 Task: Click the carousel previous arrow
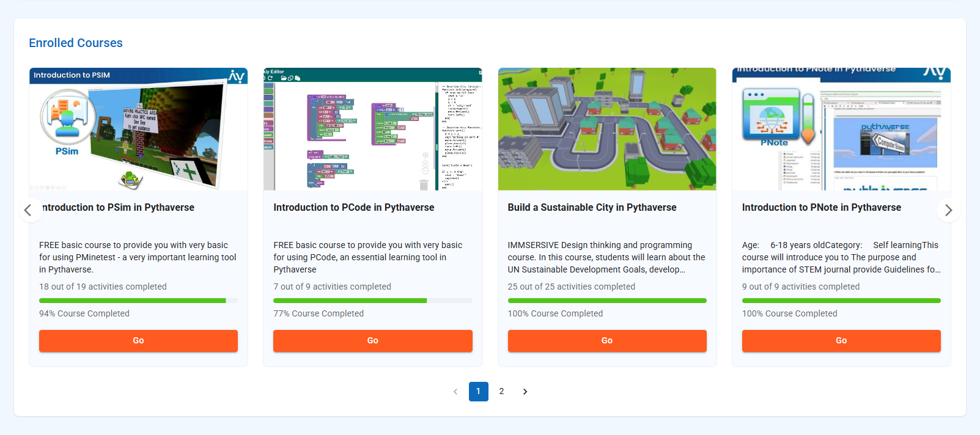pyautogui.click(x=28, y=210)
